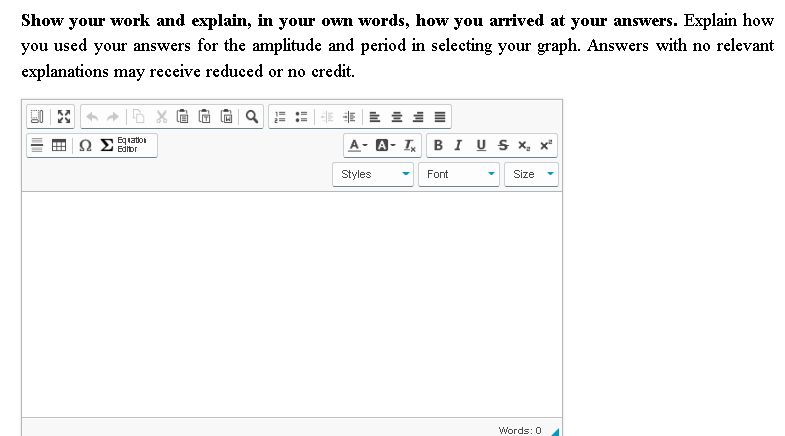Insert a horizontal line

[37, 145]
